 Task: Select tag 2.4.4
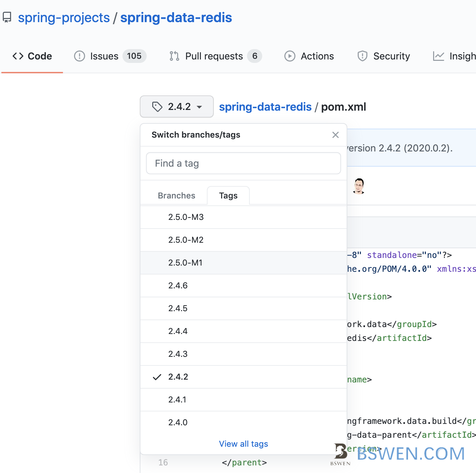(244, 331)
